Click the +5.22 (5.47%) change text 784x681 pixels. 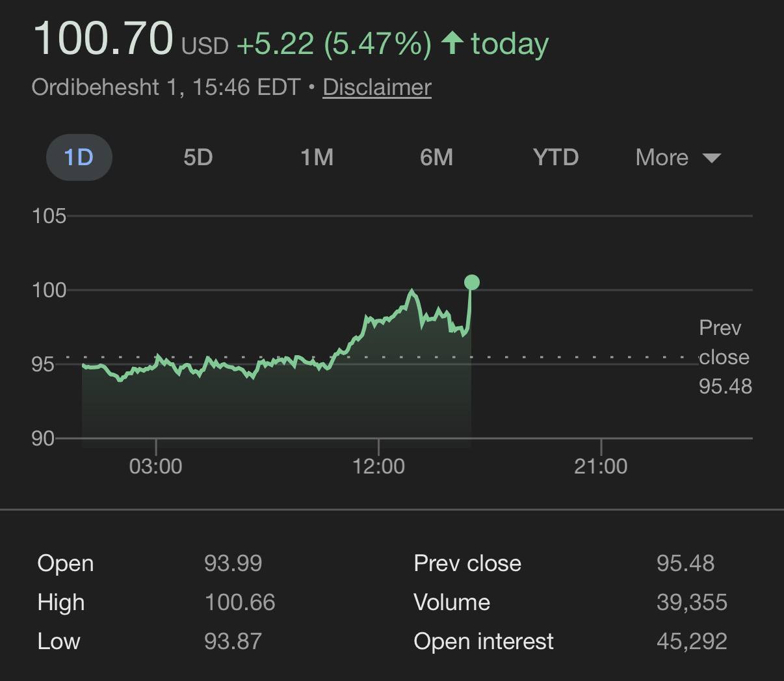point(333,44)
